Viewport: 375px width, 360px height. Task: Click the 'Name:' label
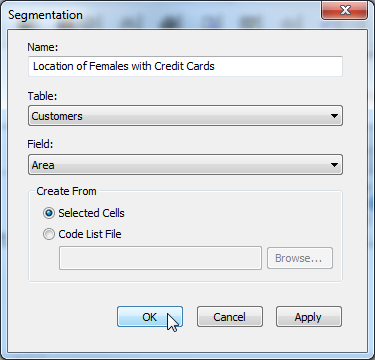[x=43, y=47]
